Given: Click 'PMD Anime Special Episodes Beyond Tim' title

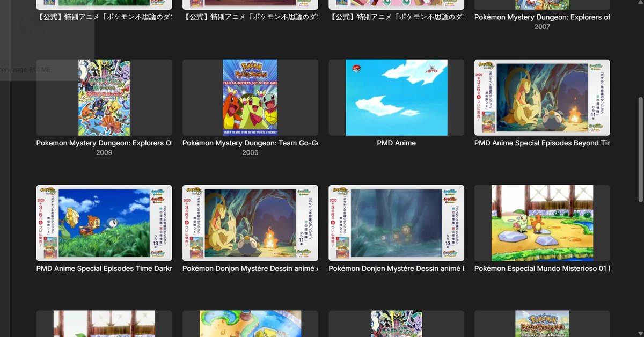Looking at the screenshot, I should point(542,143).
